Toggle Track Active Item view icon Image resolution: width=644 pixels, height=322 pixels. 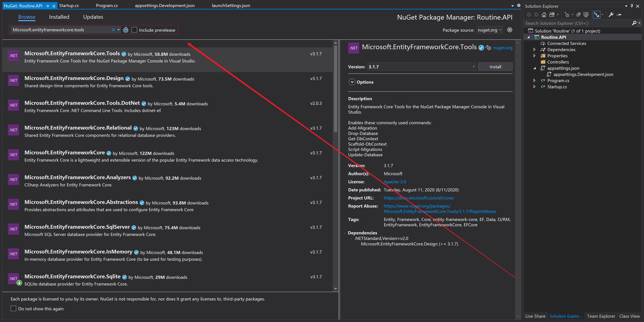[x=596, y=15]
